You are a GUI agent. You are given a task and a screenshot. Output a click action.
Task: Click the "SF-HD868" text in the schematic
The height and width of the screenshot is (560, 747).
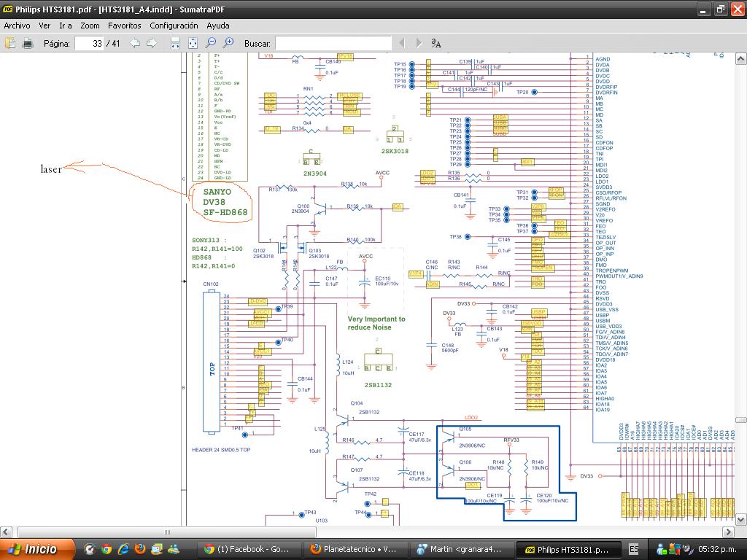pos(225,212)
